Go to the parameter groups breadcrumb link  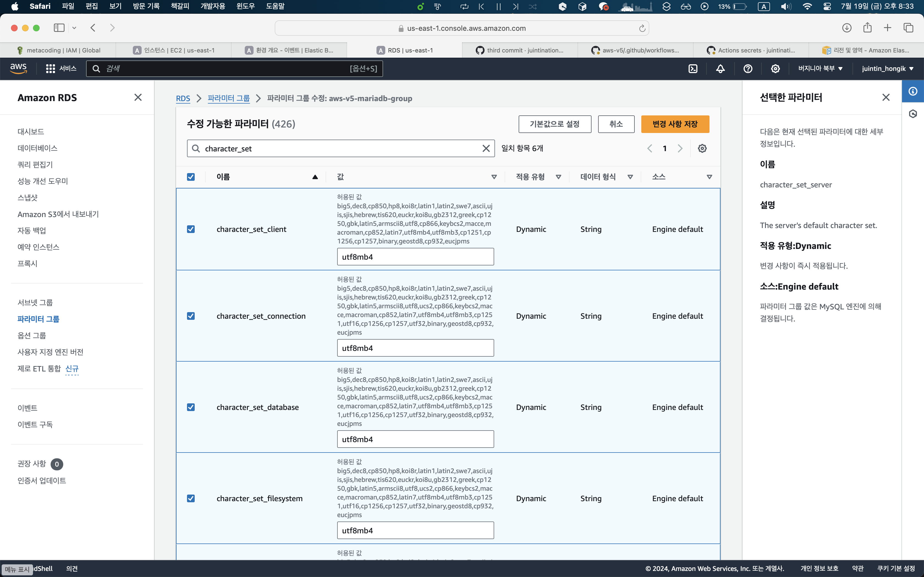point(228,98)
